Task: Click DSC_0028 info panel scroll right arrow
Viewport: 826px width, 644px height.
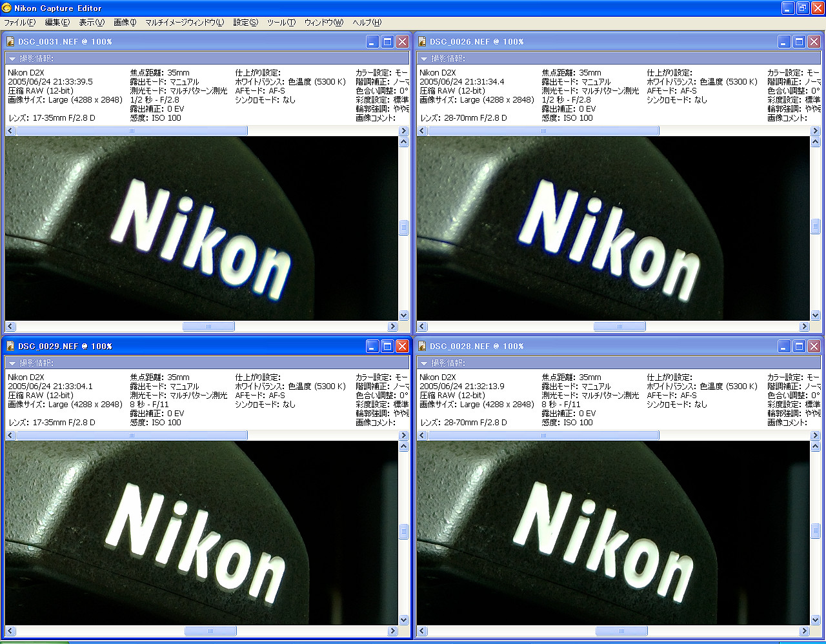Action: [x=816, y=436]
